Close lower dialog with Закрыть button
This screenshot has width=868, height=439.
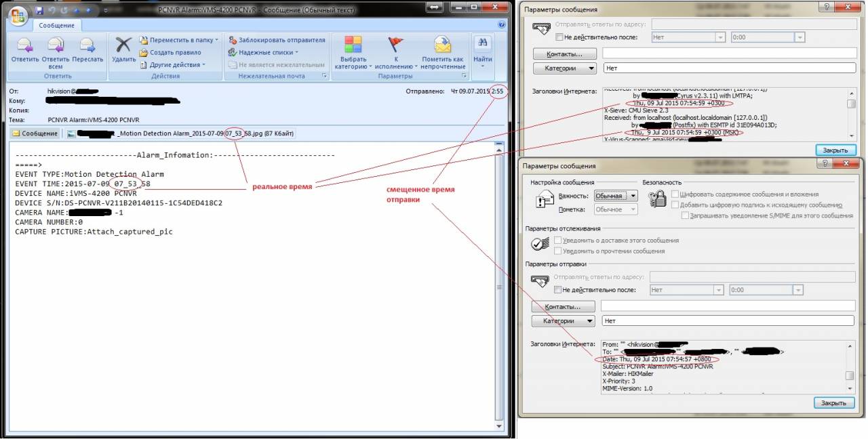click(x=834, y=402)
